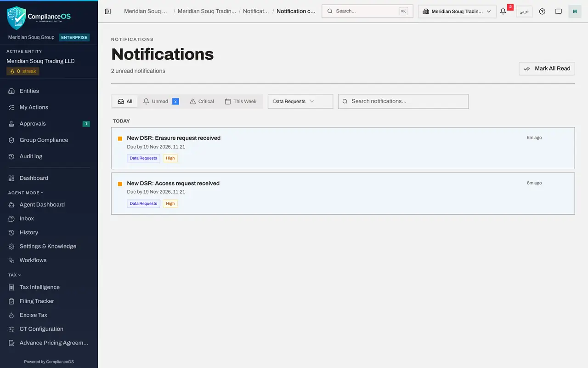Viewport: 588px width, 368px height.
Task: Click the search magnifier in top bar
Action: [x=330, y=11]
